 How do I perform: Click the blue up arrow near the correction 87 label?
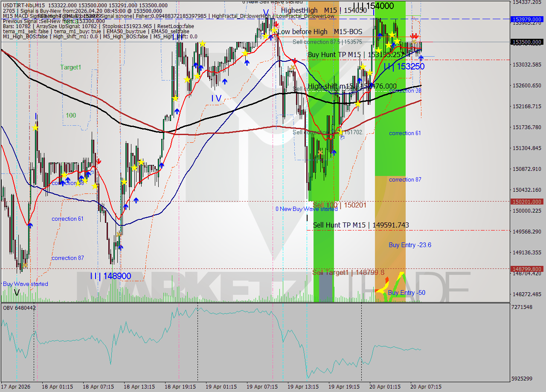click(121, 246)
